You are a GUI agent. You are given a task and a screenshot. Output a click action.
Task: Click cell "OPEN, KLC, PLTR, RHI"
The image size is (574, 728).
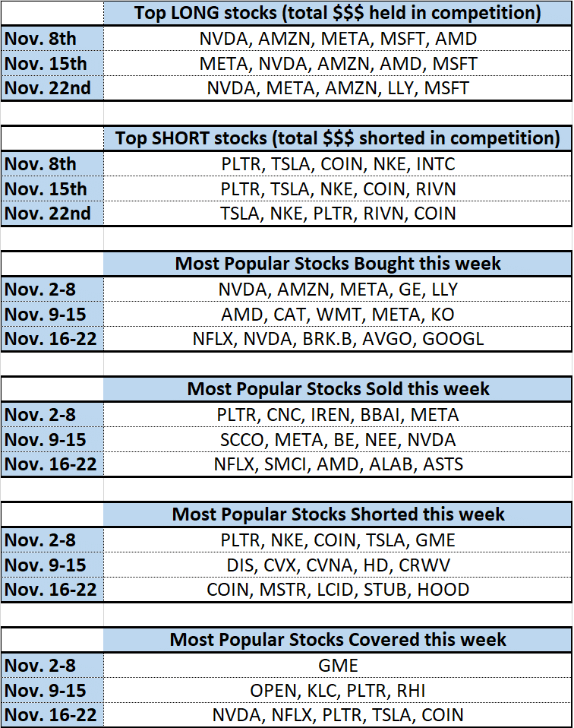click(x=337, y=690)
